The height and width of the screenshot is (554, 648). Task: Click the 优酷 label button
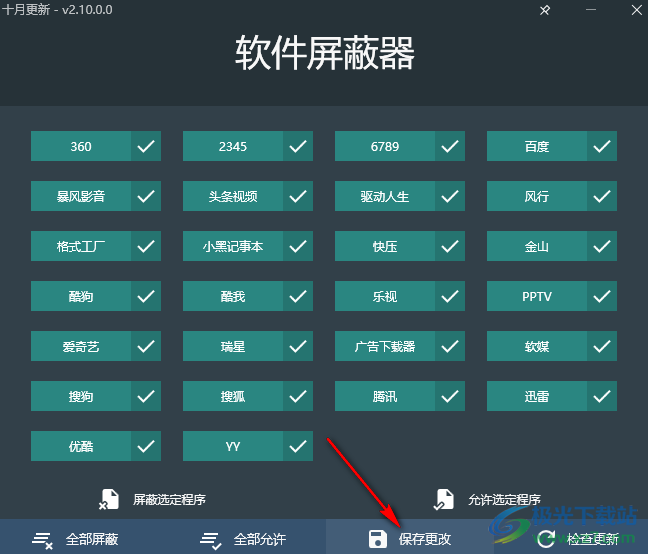81,446
